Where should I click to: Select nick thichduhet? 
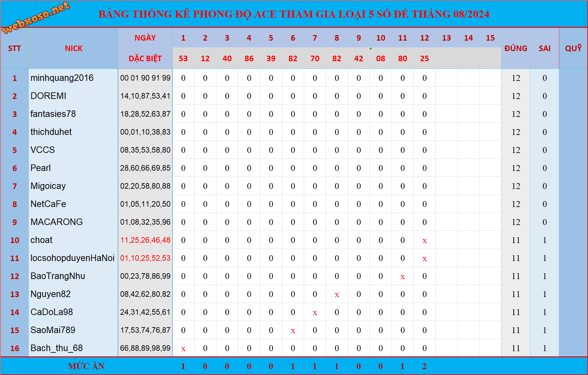[x=51, y=132]
